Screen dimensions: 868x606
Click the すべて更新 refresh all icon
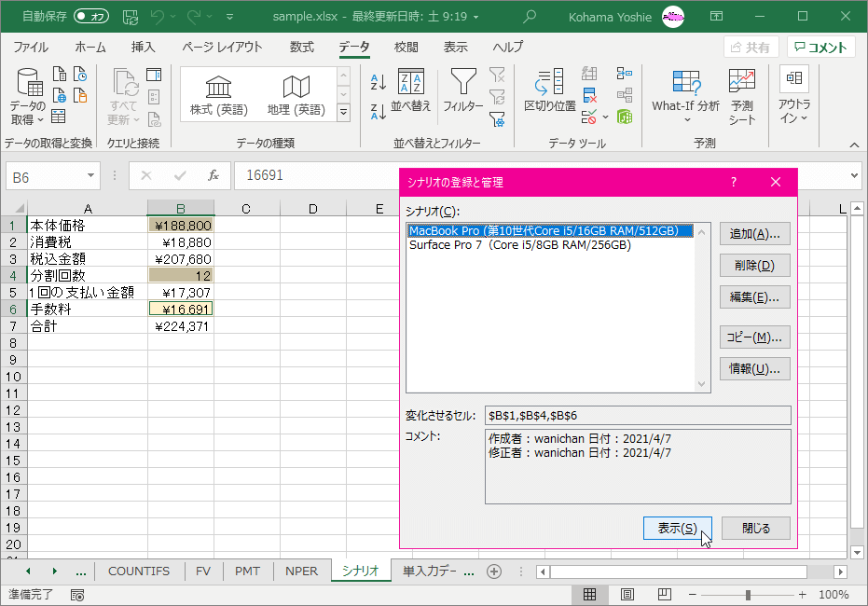coord(123,97)
